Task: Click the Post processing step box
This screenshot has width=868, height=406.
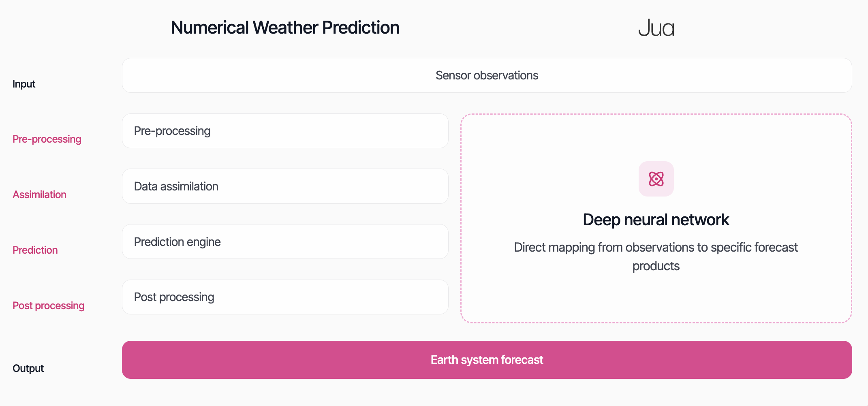Action: 285,297
